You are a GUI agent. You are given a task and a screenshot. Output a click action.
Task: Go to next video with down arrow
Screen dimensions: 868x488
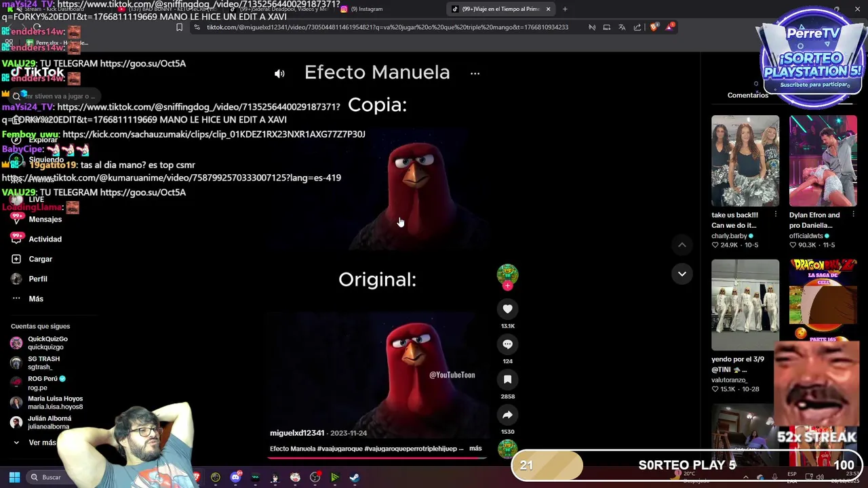tap(682, 274)
